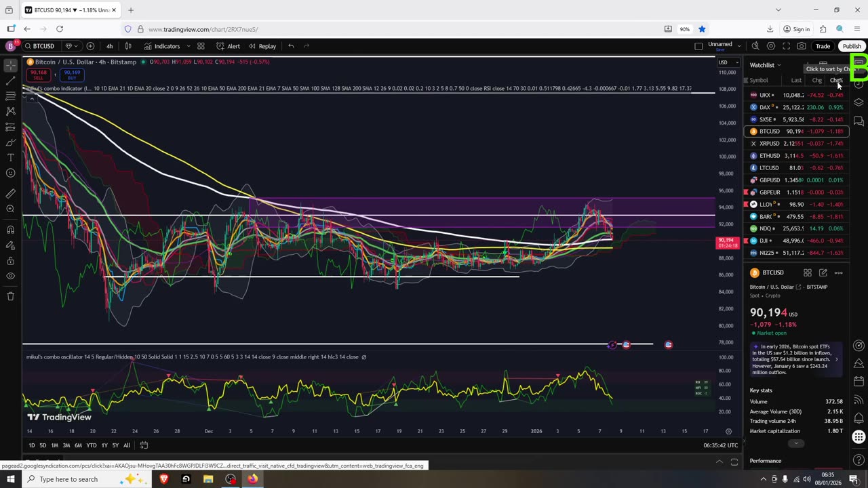Open the quick search icon

[x=755, y=46]
